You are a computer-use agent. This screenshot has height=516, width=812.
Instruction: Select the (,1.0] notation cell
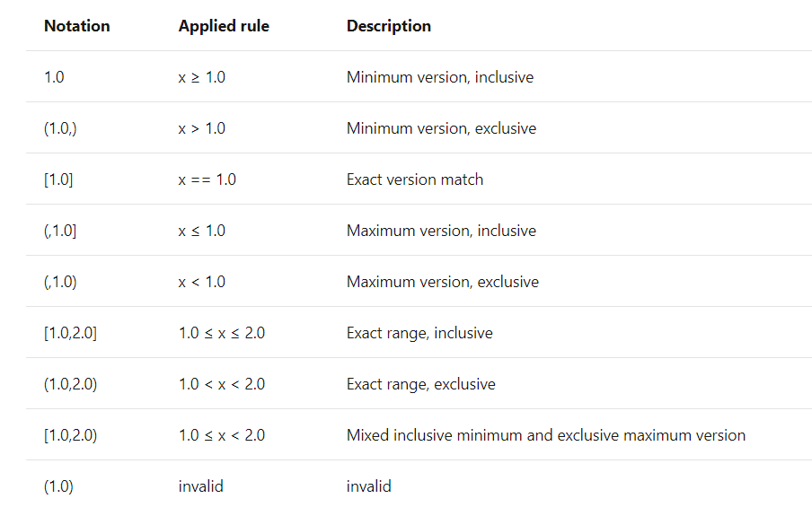point(60,231)
